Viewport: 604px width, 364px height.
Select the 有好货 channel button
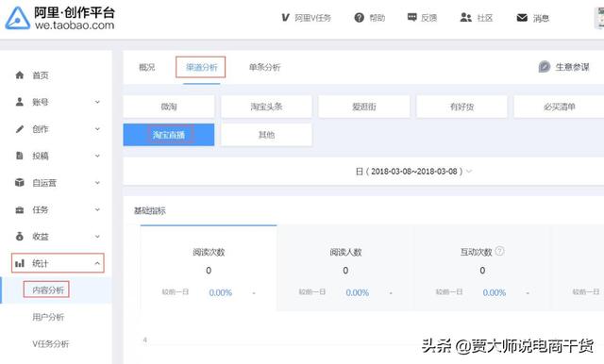(x=461, y=107)
